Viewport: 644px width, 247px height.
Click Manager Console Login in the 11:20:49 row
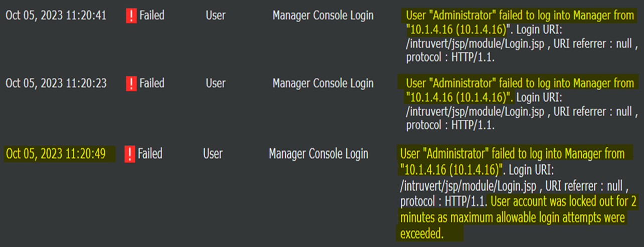pyautogui.click(x=318, y=153)
